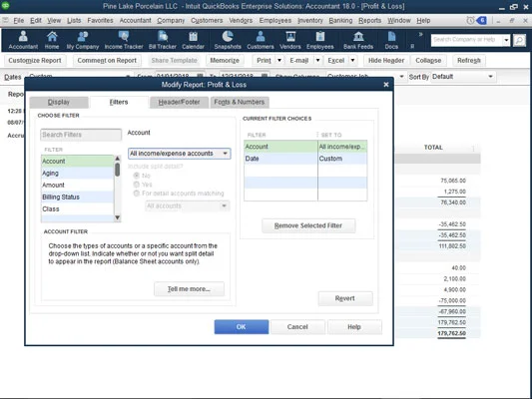Click the Search Filters input field
Viewport: 532px width, 399px height.
[x=81, y=135]
